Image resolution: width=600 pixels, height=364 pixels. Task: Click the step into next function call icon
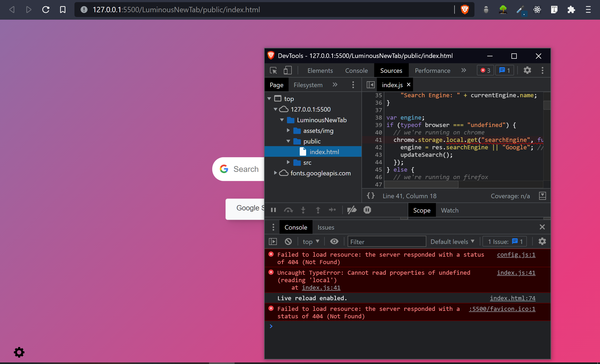(x=303, y=210)
